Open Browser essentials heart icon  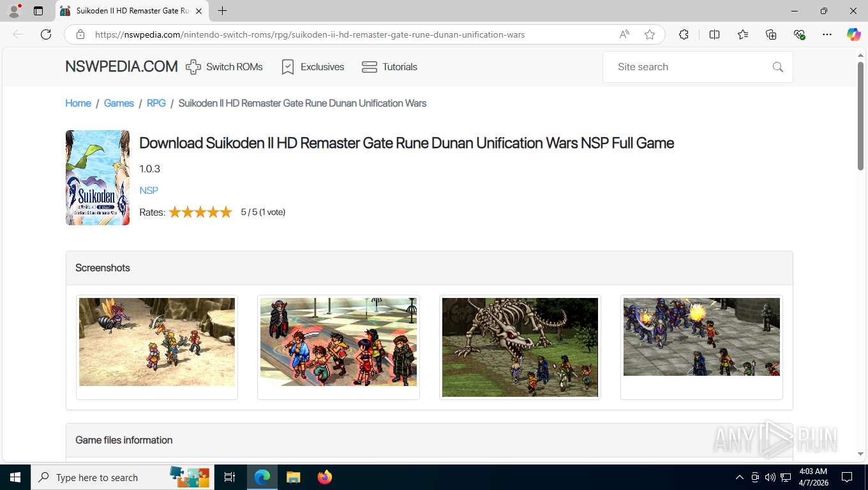pos(799,34)
